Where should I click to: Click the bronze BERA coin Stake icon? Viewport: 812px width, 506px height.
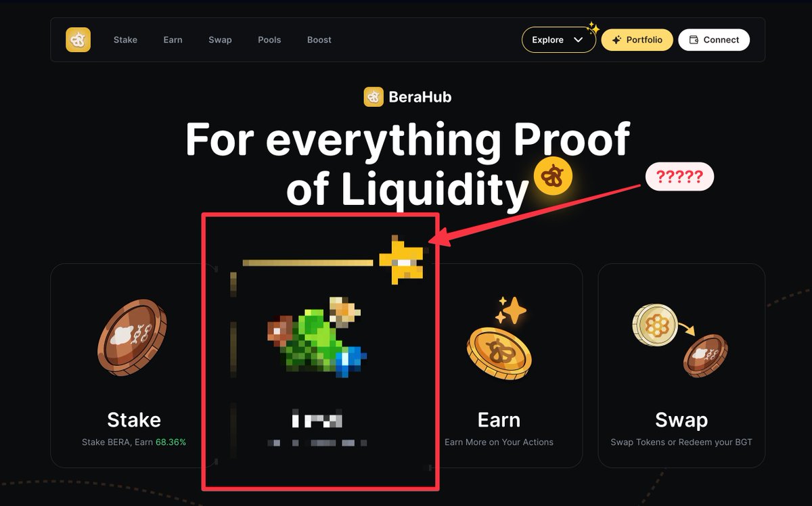coord(133,338)
